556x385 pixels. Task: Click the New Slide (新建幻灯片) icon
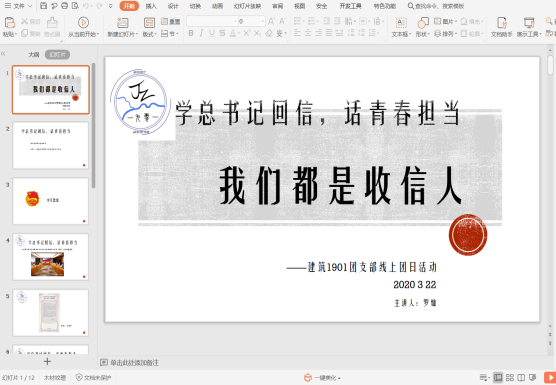(x=123, y=22)
